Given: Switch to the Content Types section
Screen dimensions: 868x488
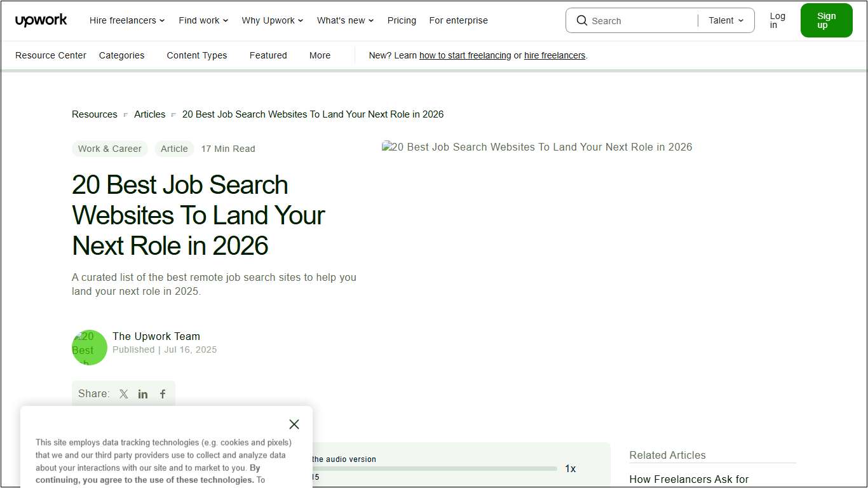Looking at the screenshot, I should point(196,55).
